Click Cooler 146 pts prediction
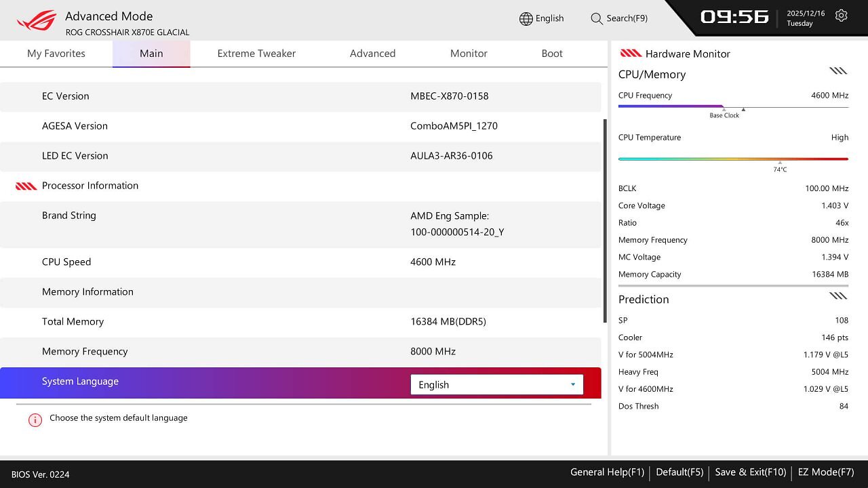 click(733, 338)
